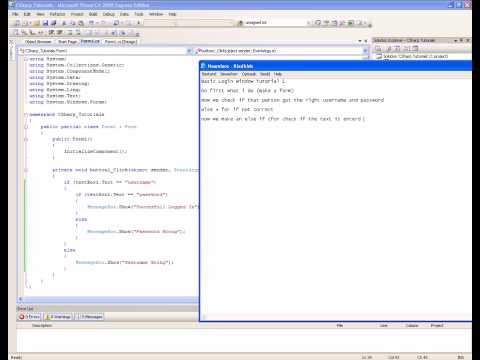Screen dimensions: 480x360
Task: Click line 'basic Login window tutorial 1' in Notepad
Action: [243, 81]
